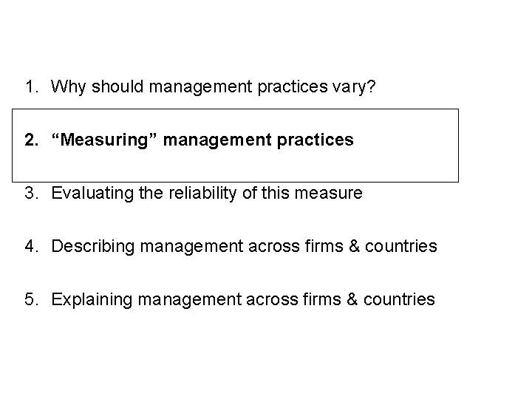The height and width of the screenshot is (399, 532).
Task: Click the word 'Why' in item one
Action: 68,87
